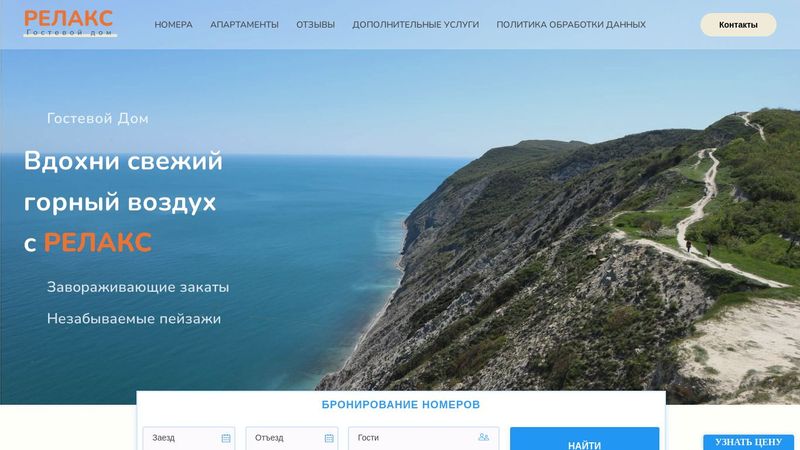Select ДОПОЛНИТЕЛЬНЫЕ УСЛУГИ in navigation

point(415,24)
